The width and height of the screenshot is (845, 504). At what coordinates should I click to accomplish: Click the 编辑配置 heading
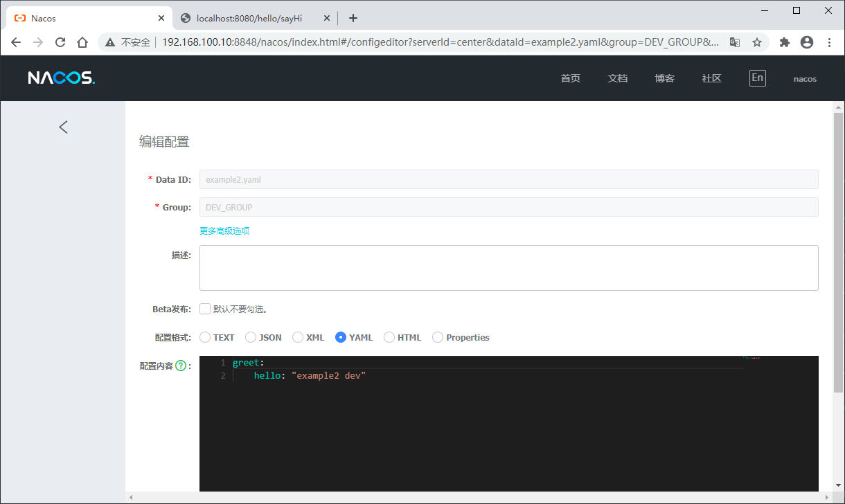click(x=164, y=142)
